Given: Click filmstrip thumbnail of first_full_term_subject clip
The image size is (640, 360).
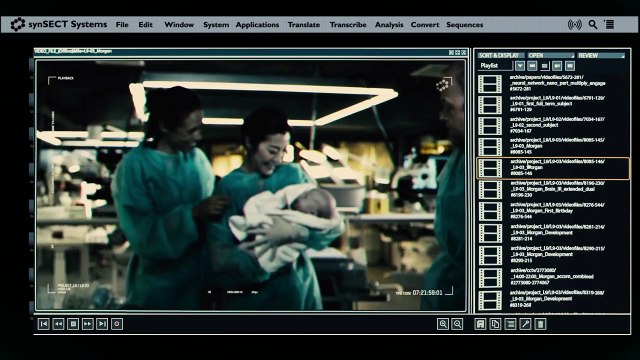Looking at the screenshot, I should tap(490, 105).
